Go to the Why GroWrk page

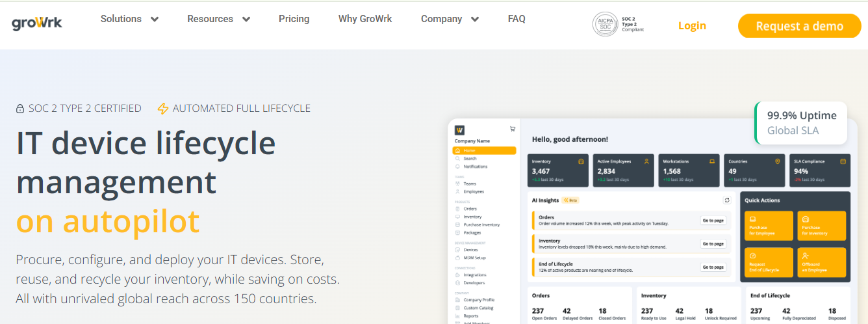365,19
